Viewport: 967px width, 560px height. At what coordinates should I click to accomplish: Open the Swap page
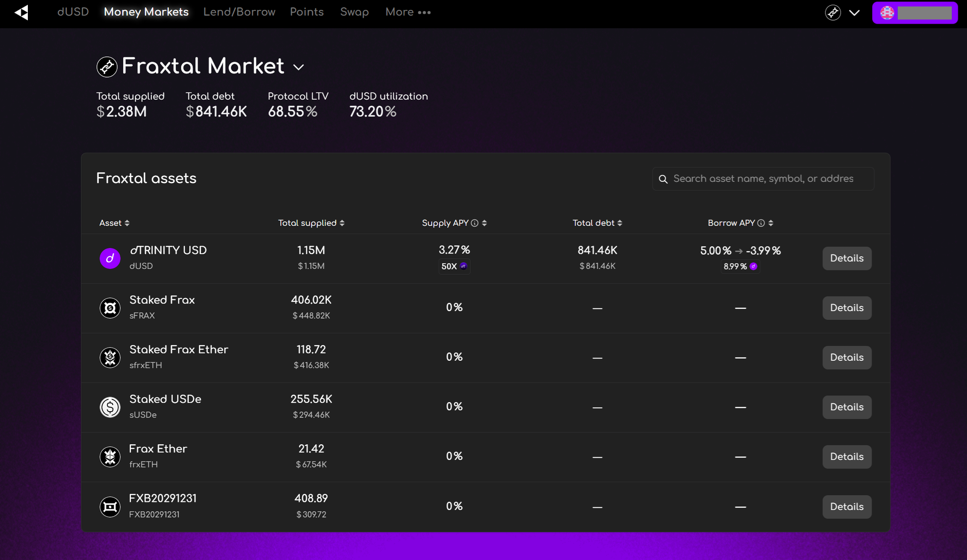point(354,12)
